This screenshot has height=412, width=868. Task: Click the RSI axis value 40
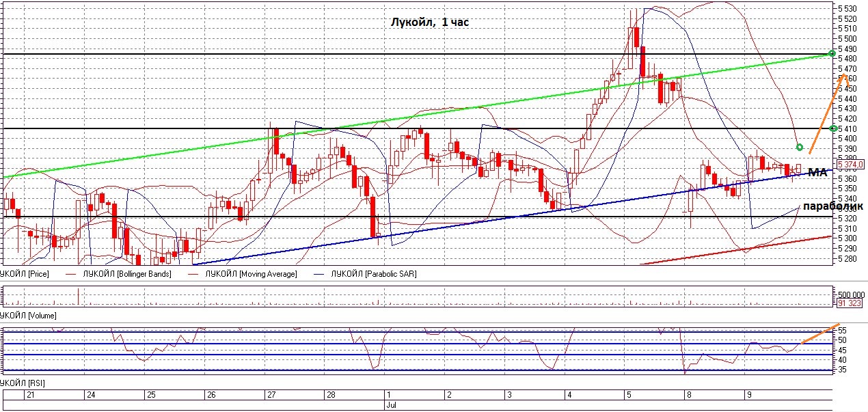(843, 360)
